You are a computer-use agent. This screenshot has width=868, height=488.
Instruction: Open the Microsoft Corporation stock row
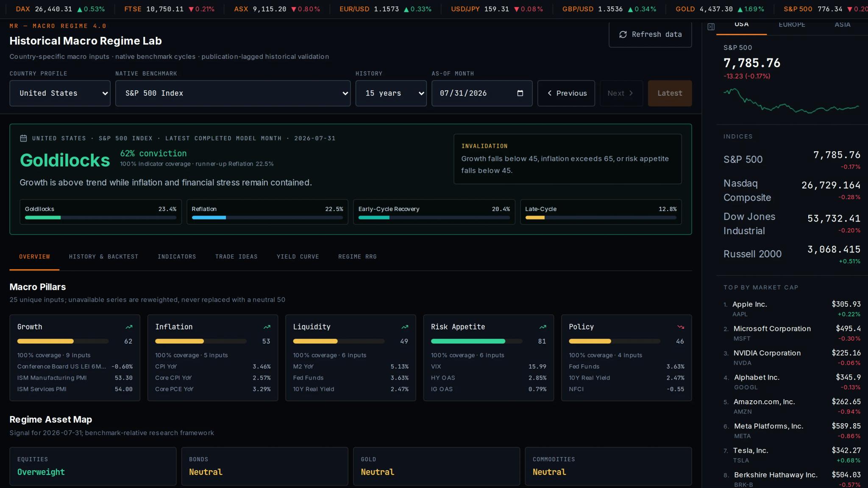click(x=792, y=333)
